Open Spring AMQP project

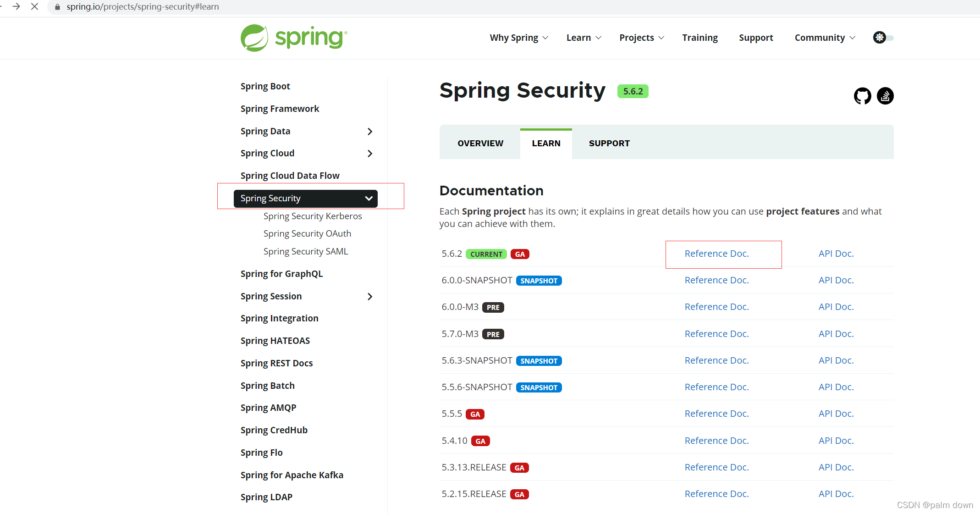pos(268,408)
